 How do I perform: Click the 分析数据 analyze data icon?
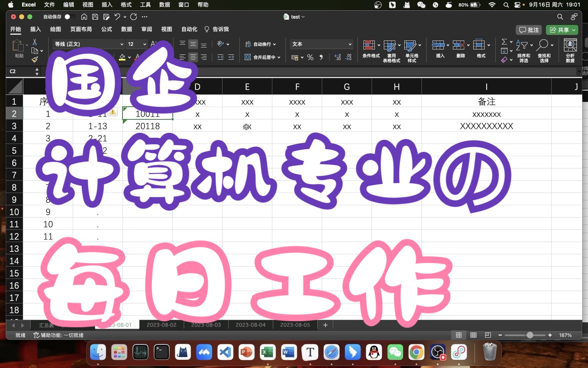coord(570,45)
